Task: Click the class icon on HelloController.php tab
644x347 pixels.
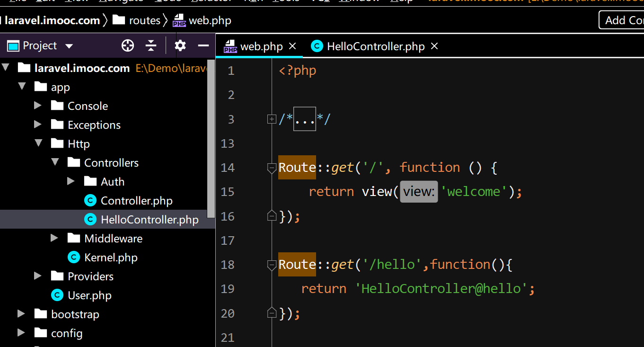Action: click(317, 46)
